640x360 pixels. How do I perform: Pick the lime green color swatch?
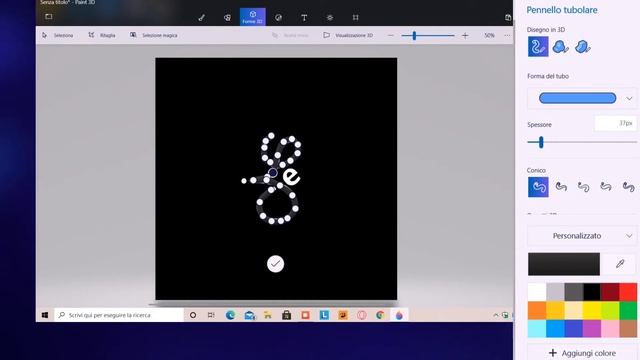click(x=610, y=310)
